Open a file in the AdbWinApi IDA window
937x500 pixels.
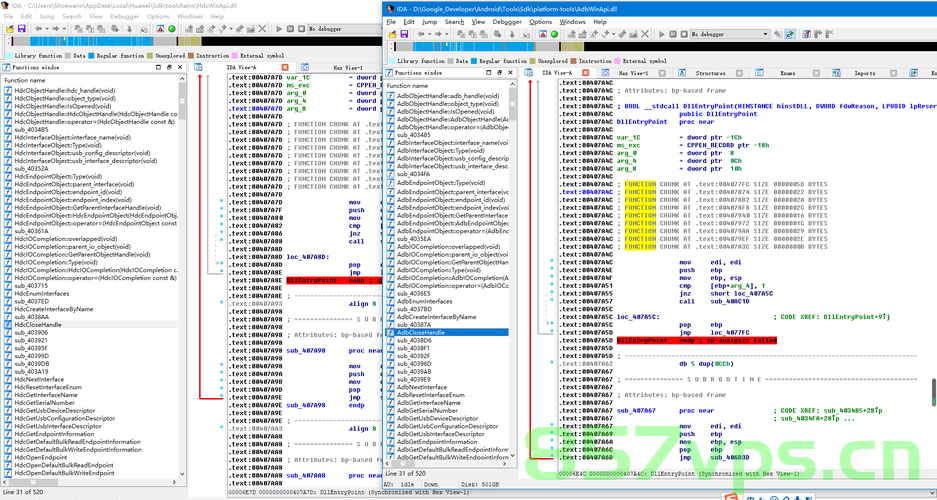point(393,34)
